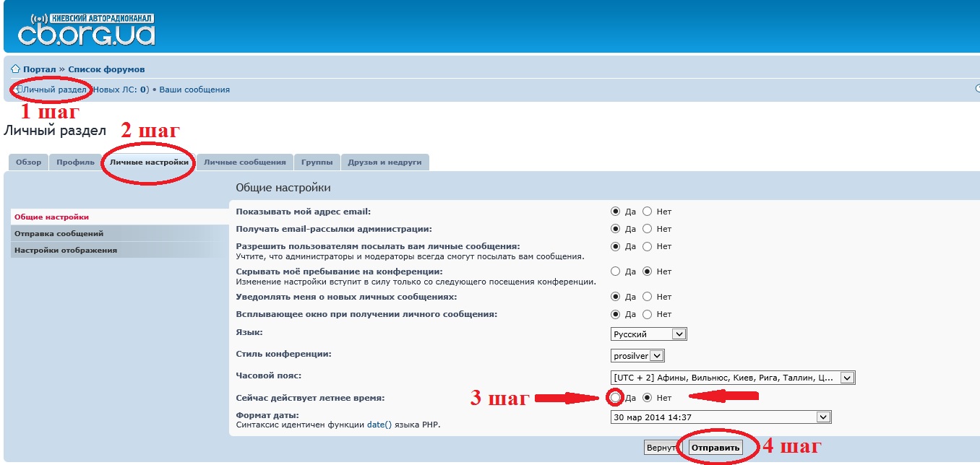This screenshot has width=980, height=465.
Task: Expand the Язык language dropdown
Action: click(648, 334)
